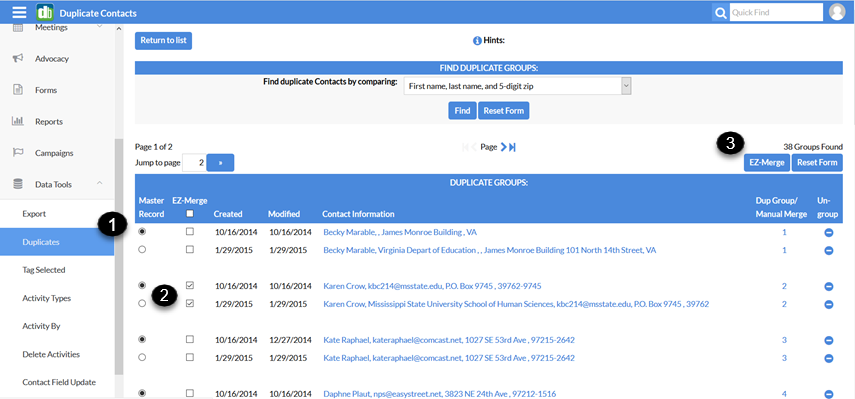Image resolution: width=855 pixels, height=399 pixels.
Task: Open Forms in the sidebar
Action: pos(46,90)
